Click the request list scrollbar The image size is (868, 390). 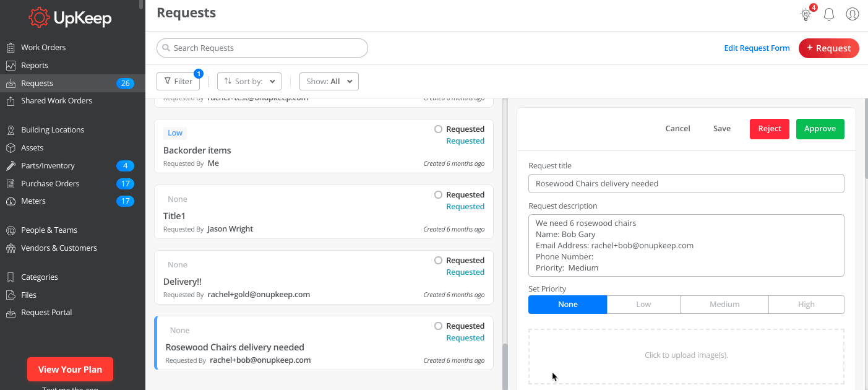pos(505,366)
